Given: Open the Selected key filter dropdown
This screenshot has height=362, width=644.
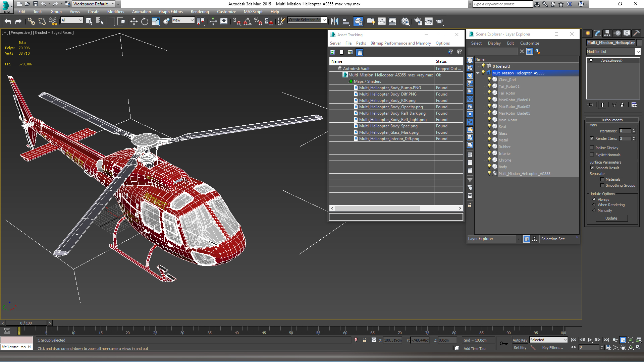Looking at the screenshot, I should [x=548, y=340].
